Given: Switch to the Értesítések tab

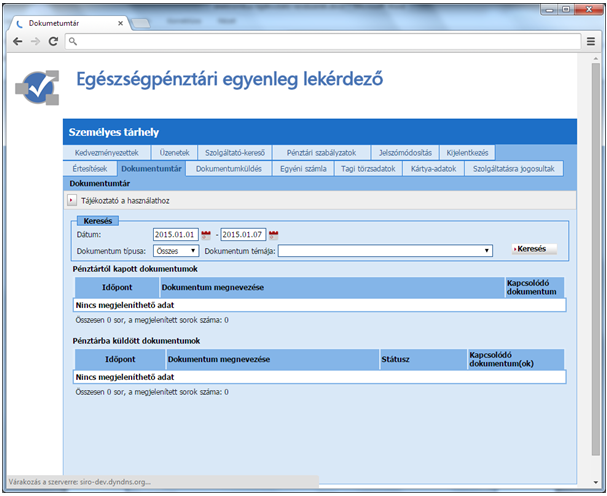Looking at the screenshot, I should coord(90,169).
